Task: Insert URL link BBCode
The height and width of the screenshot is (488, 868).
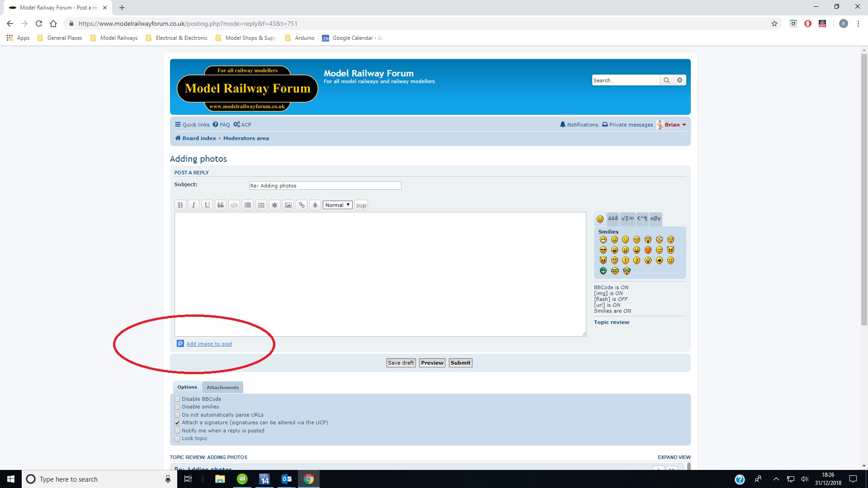Action: [x=302, y=205]
